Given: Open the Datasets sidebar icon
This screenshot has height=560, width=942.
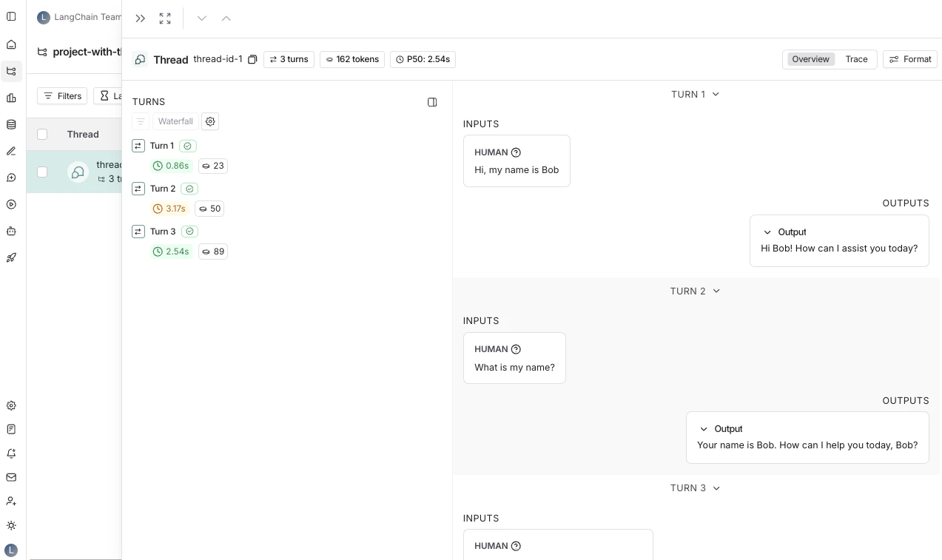Looking at the screenshot, I should tap(11, 124).
